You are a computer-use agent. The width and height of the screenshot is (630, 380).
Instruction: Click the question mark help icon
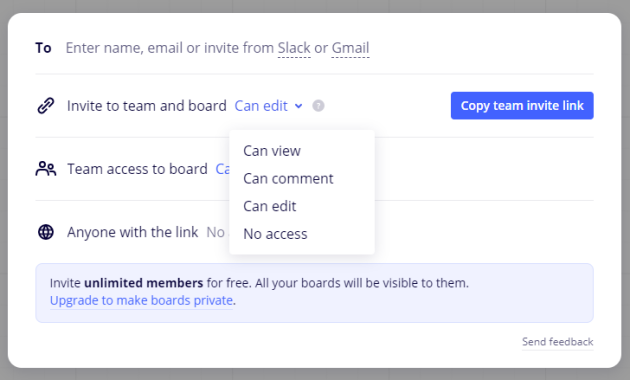point(318,106)
